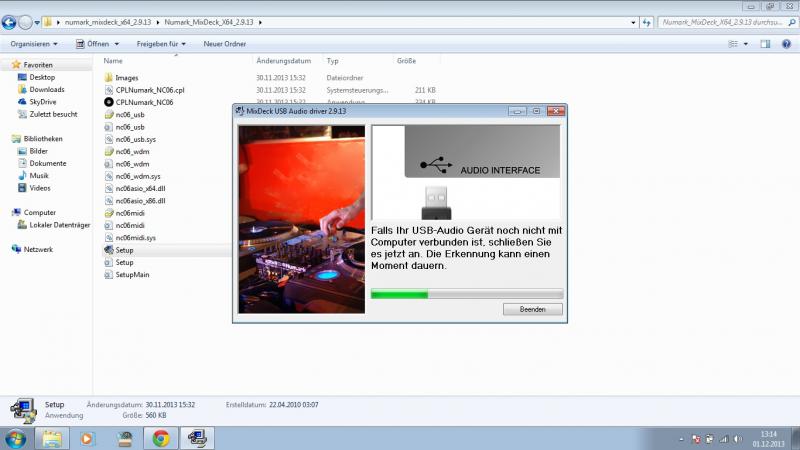The image size is (800, 450).
Task: Open Lokaler Datenträger in the sidebar
Action: [59, 224]
